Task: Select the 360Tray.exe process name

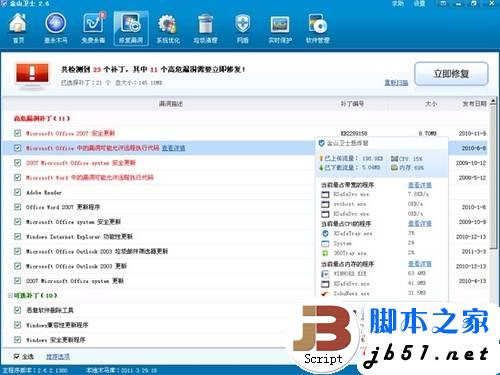Action: click(350, 254)
